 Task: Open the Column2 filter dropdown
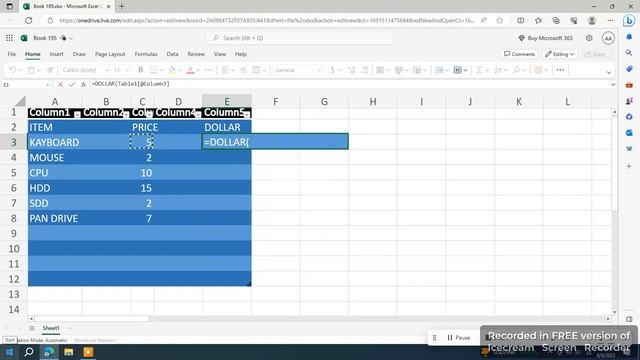click(126, 114)
